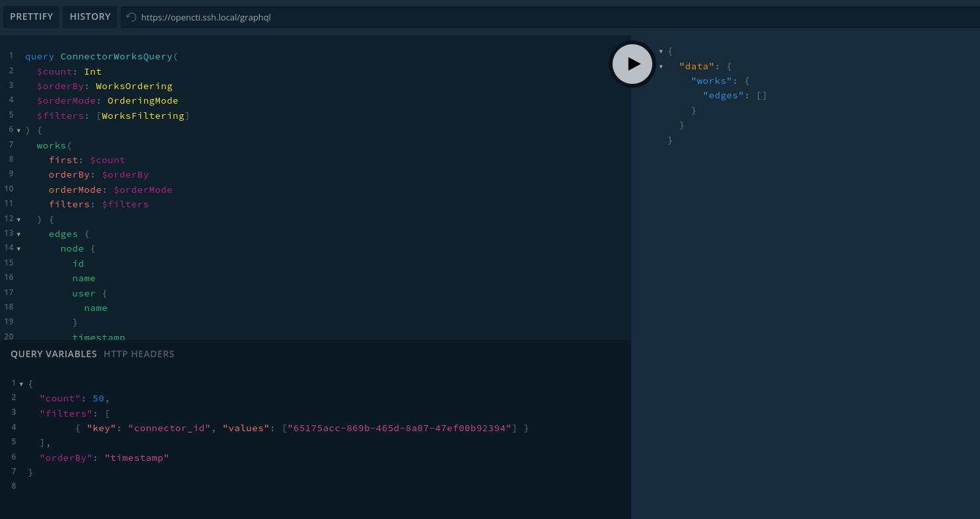980x519 pixels.
Task: Collapse the edges block at line 13
Action: point(19,234)
